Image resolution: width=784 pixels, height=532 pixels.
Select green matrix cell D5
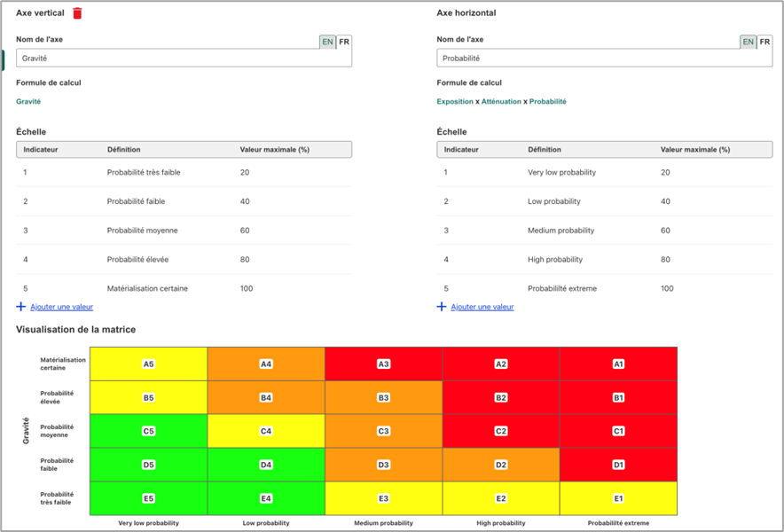148,465
